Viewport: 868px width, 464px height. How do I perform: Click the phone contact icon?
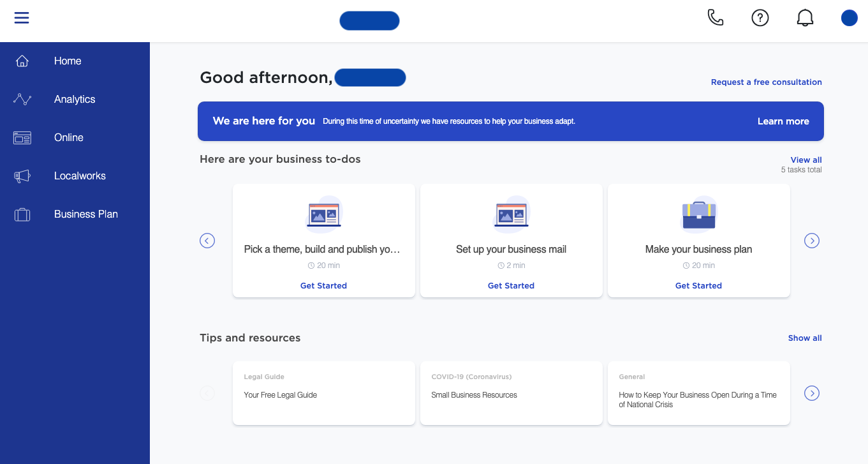716,18
